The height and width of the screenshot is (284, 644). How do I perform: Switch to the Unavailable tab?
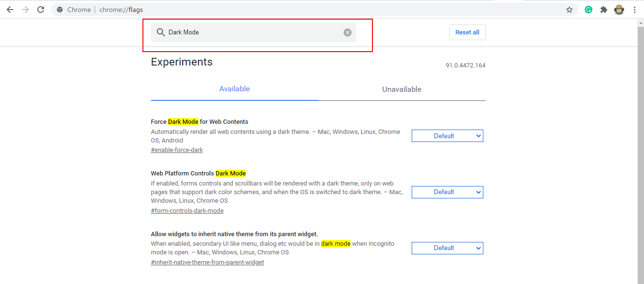[402, 89]
